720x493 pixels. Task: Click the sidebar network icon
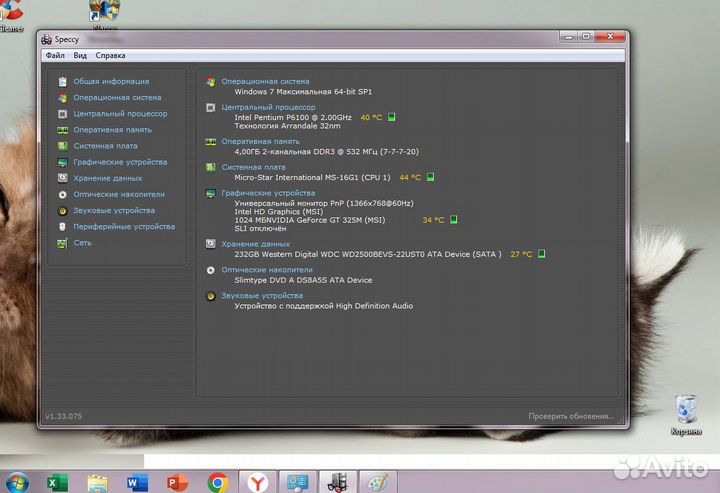[x=62, y=243]
